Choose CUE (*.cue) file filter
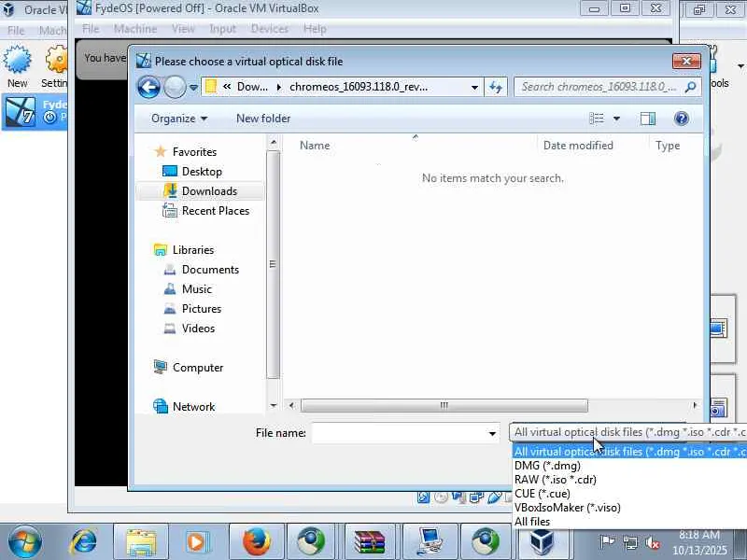Screen dimensions: 747x560 (543, 494)
